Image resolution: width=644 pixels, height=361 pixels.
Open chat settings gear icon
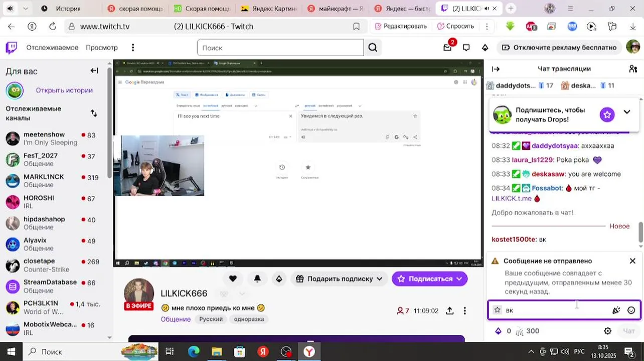607,331
